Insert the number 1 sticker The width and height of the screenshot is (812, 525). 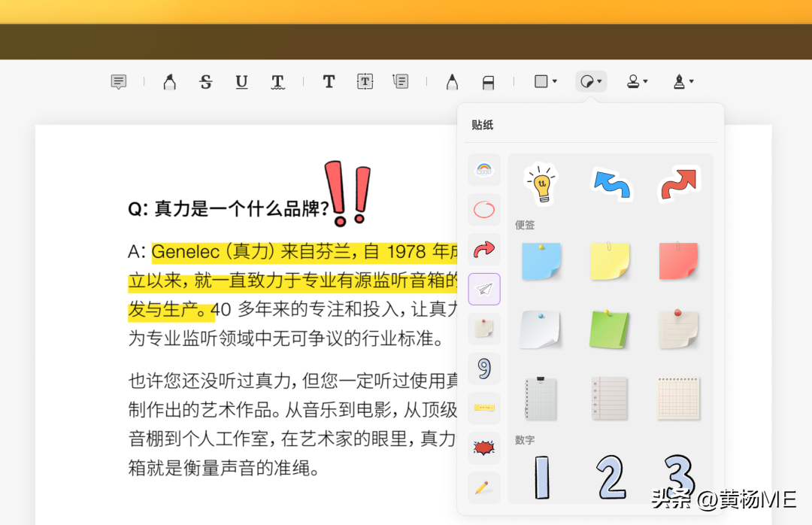541,478
